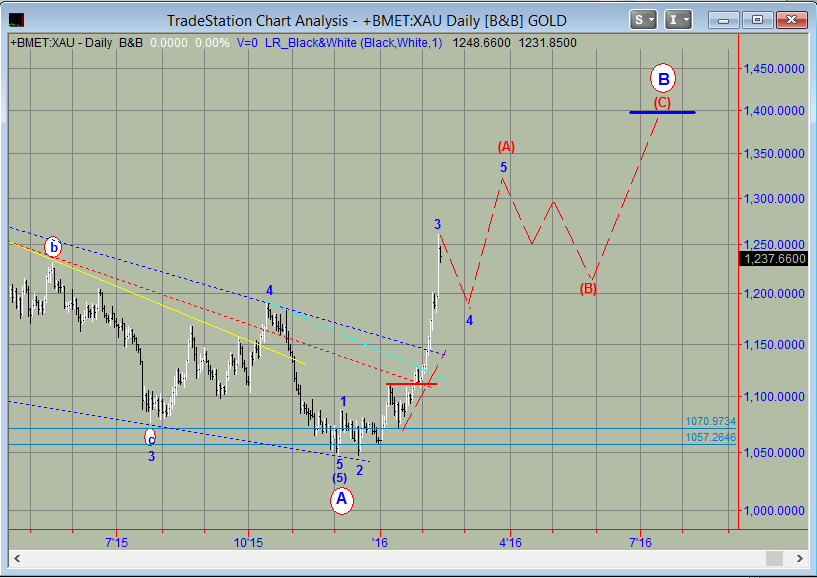Click the current price tag 1,237.6600
This screenshot has height=578, width=817.
[x=772, y=259]
